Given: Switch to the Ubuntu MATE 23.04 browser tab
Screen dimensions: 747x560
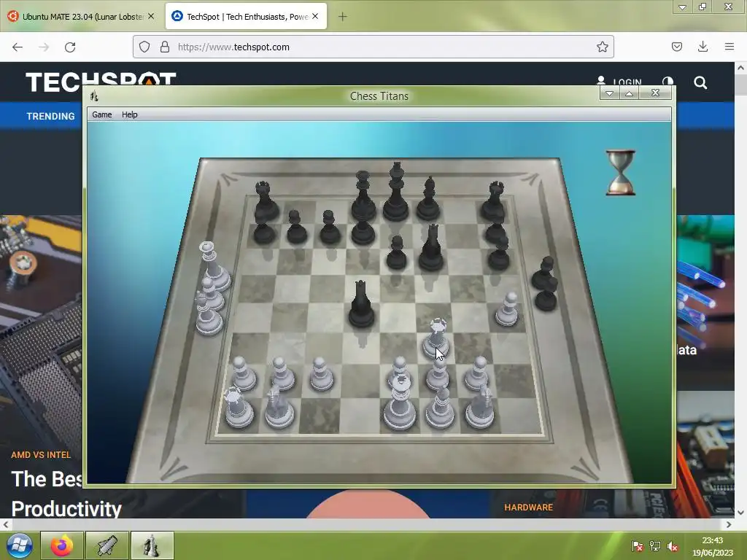Looking at the screenshot, I should tap(82, 17).
